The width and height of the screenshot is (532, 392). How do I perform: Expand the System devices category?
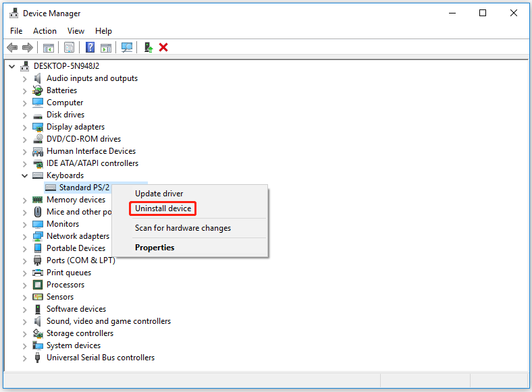click(24, 346)
